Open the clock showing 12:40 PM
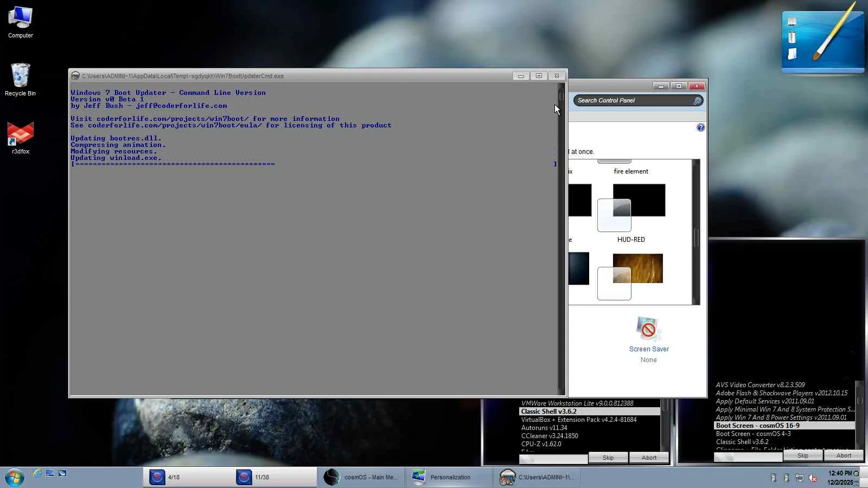This screenshot has height=488, width=868. (x=840, y=478)
